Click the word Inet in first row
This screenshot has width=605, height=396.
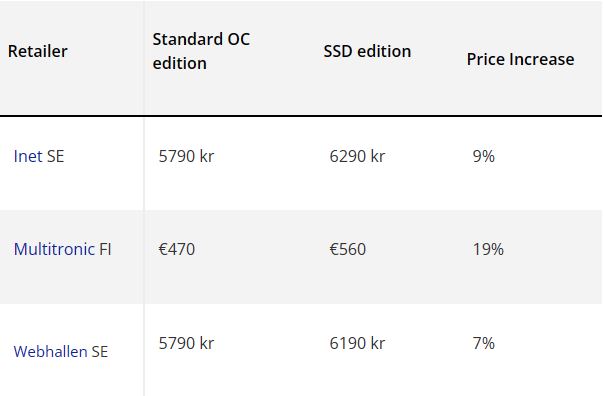pos(28,156)
